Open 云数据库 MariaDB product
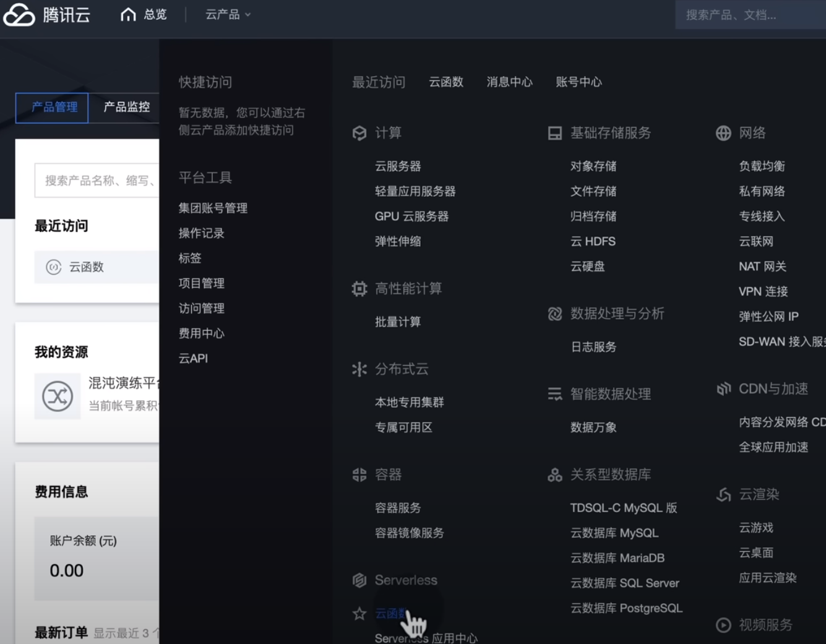Viewport: 826px width, 644px height. click(x=617, y=558)
